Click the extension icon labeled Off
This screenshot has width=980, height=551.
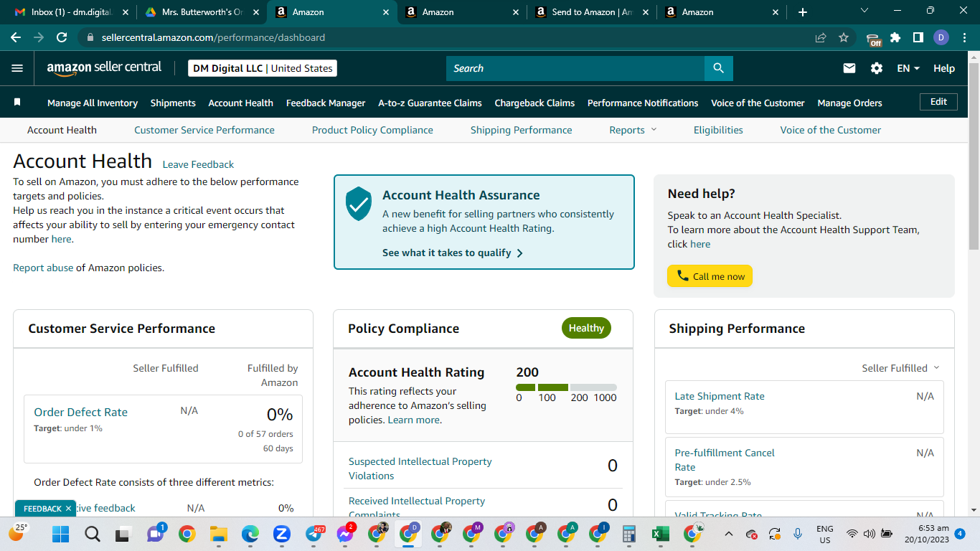tap(873, 39)
